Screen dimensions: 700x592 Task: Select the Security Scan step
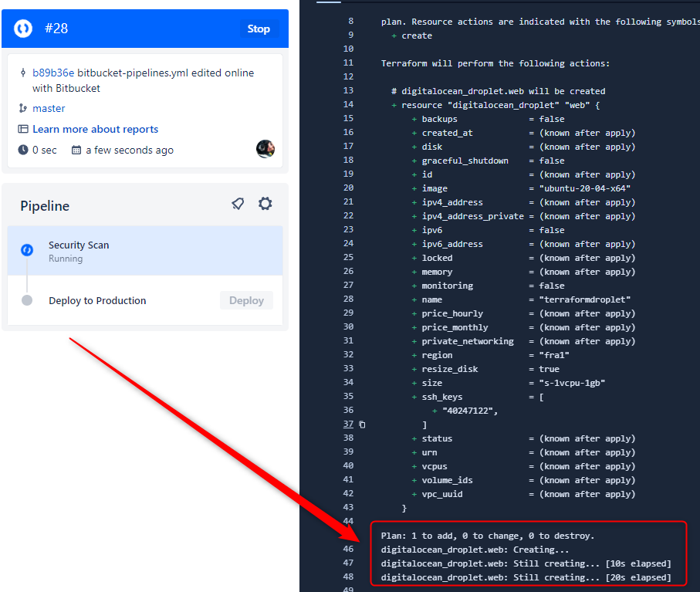tap(145, 251)
